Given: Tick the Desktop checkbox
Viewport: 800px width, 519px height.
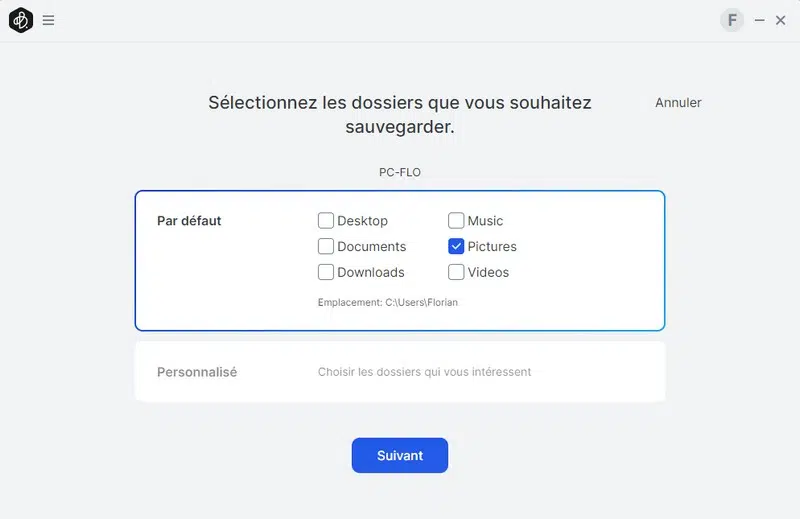Looking at the screenshot, I should [x=326, y=221].
